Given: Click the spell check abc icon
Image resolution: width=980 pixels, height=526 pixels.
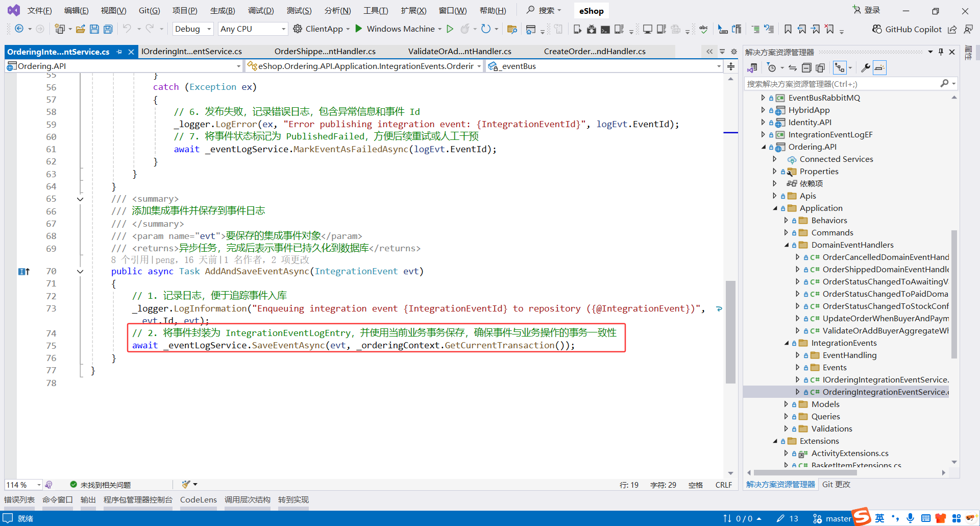Looking at the screenshot, I should tap(704, 29).
